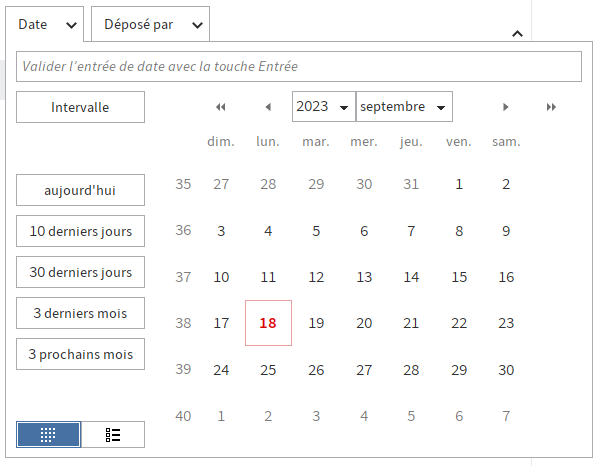Go to previous month arrow
This screenshot has height=466, width=599.
[268, 107]
